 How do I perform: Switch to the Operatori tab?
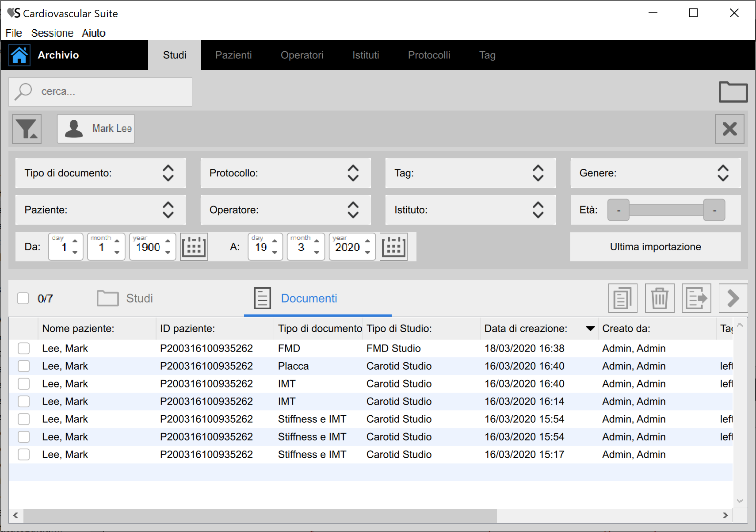pyautogui.click(x=302, y=55)
